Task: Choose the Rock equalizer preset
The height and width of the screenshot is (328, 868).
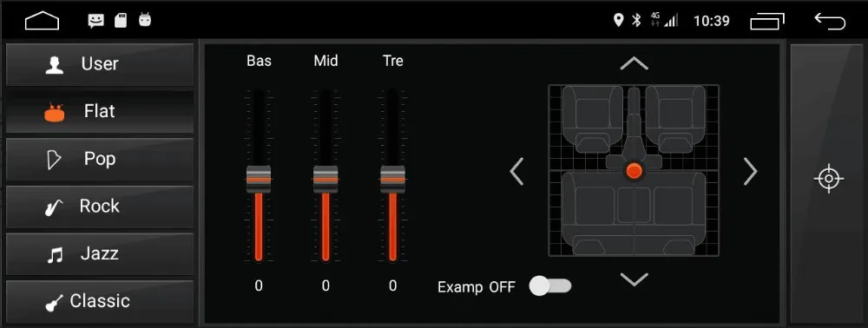Action: click(100, 207)
